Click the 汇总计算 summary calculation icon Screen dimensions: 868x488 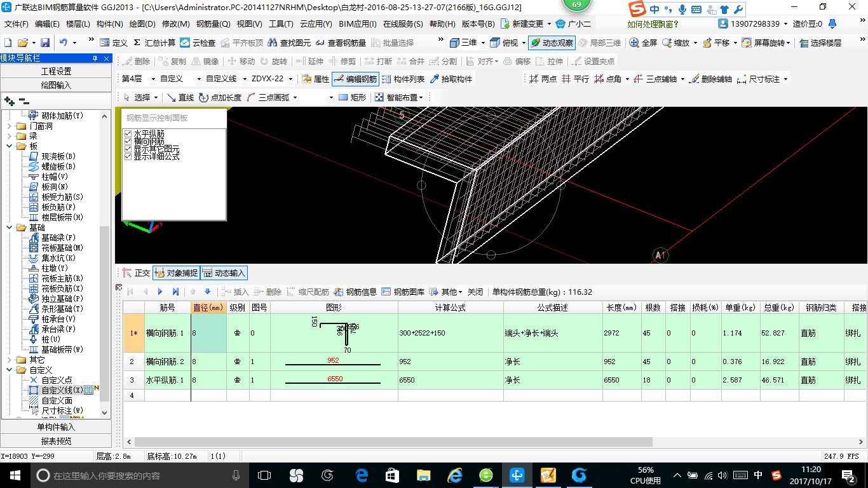154,43
